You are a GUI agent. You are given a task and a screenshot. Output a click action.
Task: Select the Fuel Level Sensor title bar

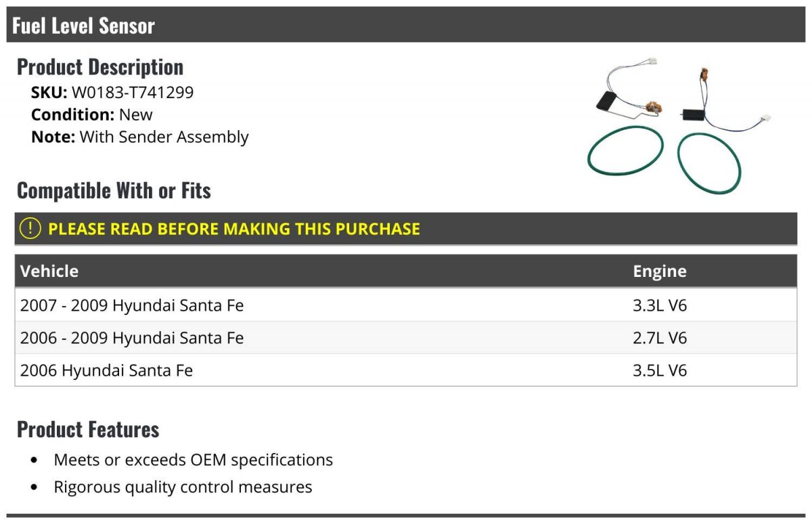click(406, 25)
